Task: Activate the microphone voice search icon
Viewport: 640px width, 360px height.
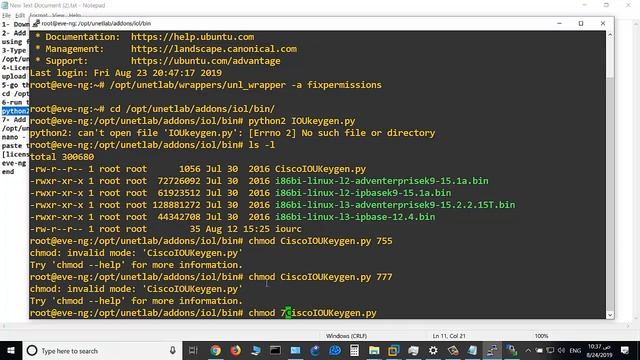Action: coord(173,351)
